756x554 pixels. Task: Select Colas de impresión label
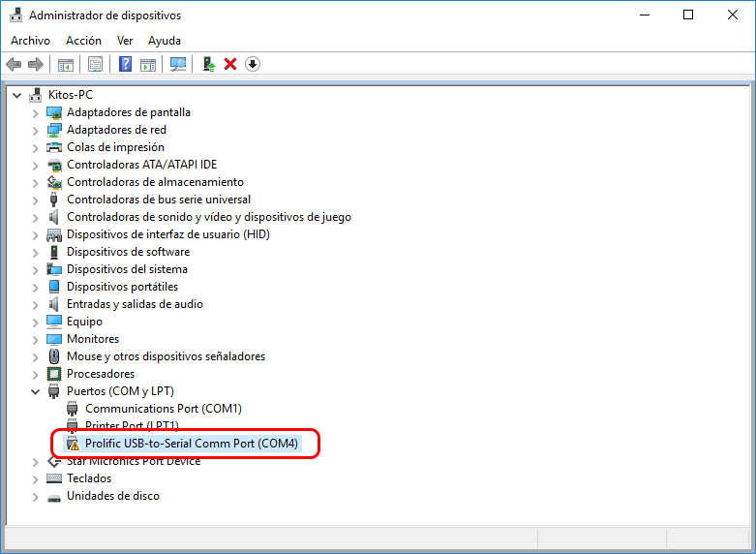coord(116,147)
